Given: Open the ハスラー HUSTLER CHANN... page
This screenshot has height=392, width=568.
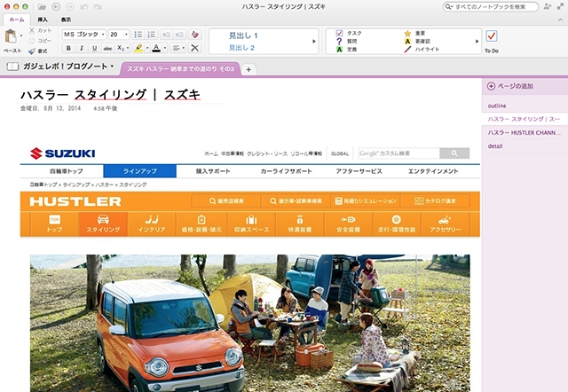Looking at the screenshot, I should [525, 132].
